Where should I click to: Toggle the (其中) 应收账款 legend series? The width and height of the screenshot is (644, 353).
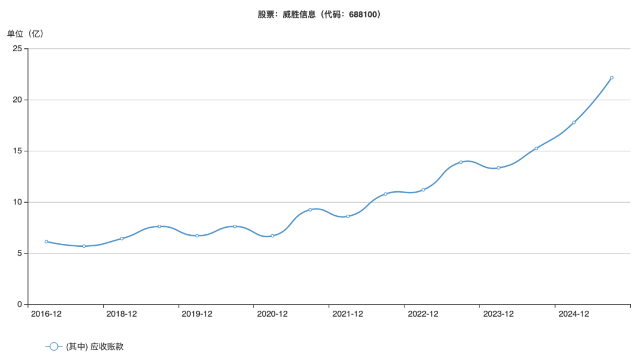(x=85, y=346)
